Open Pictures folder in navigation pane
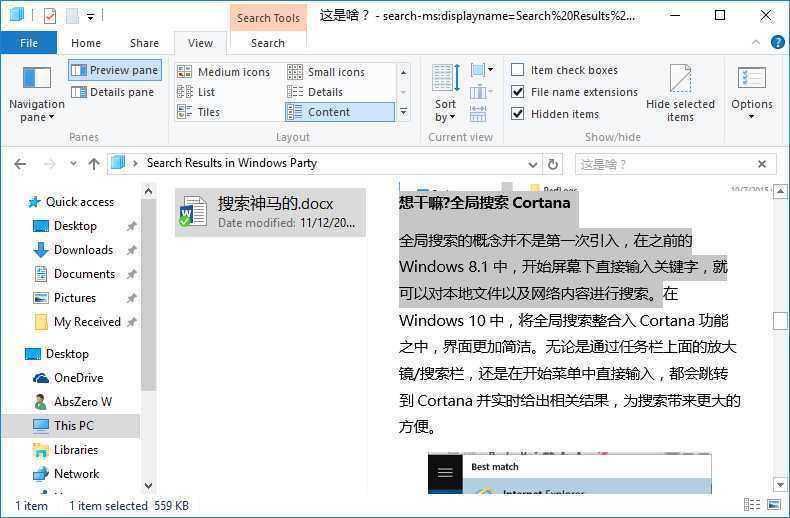 point(74,298)
